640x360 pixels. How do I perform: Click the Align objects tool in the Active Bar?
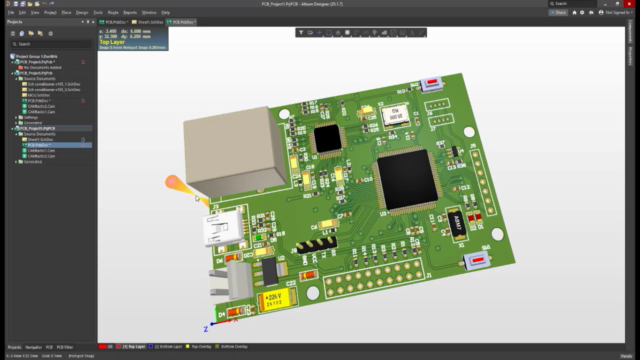(x=338, y=33)
